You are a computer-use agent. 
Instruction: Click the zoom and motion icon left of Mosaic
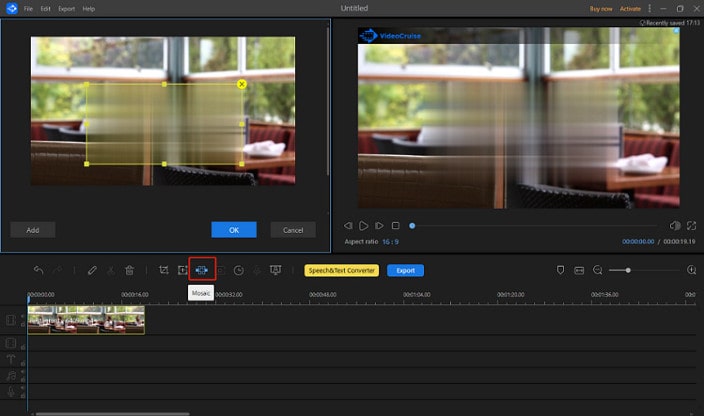click(182, 270)
